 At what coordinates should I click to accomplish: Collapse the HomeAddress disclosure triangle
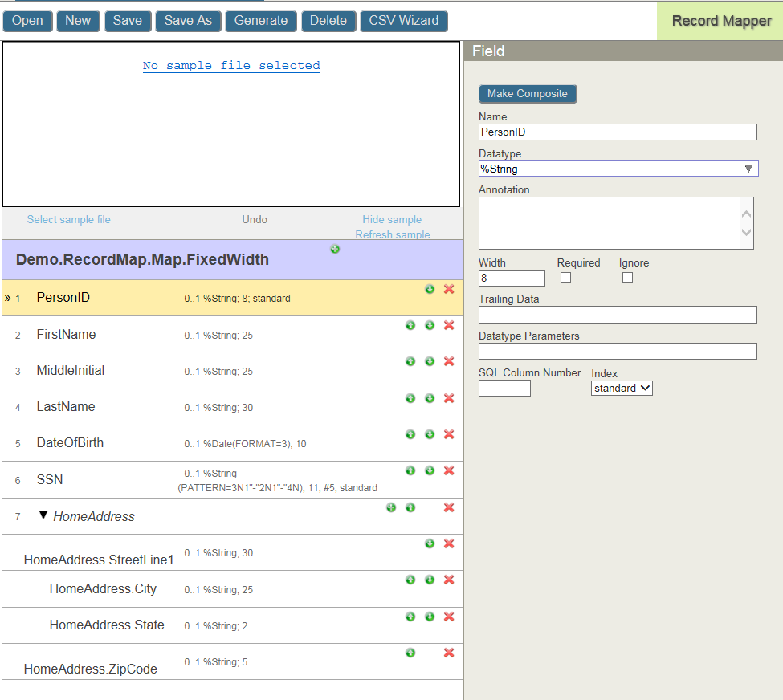click(43, 515)
